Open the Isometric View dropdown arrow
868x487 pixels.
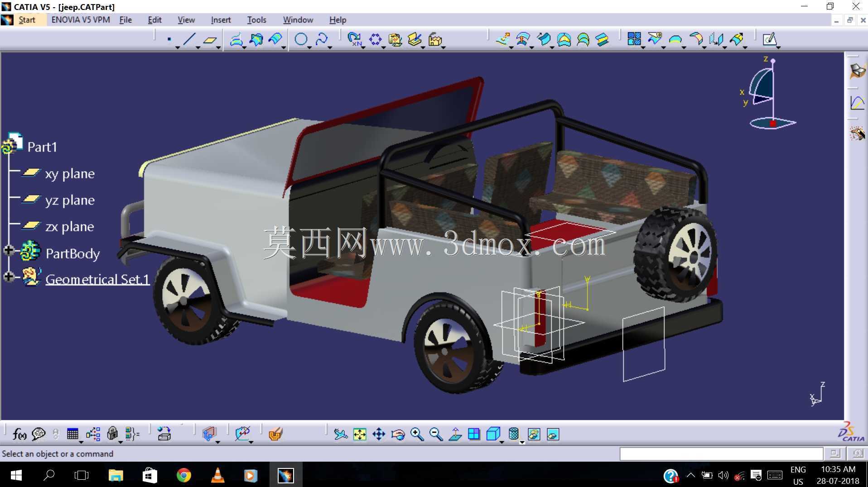tap(502, 442)
